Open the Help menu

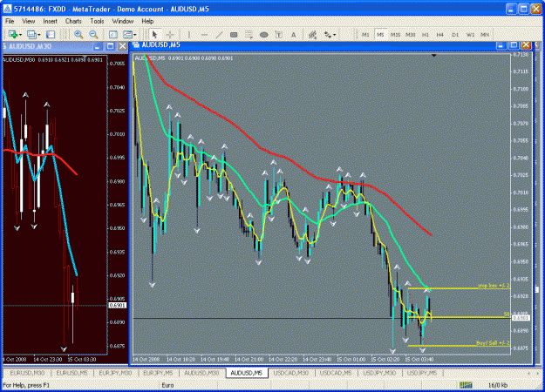coord(147,21)
